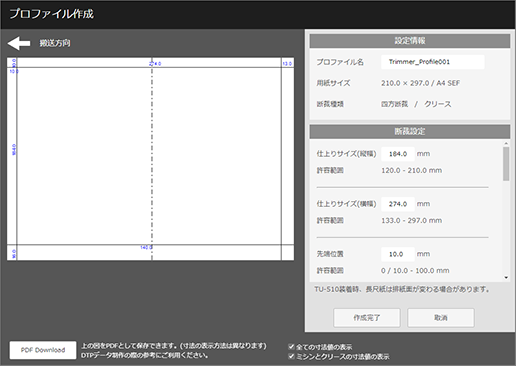Click the range text 133.0 - 297.0 mm

[412, 220]
